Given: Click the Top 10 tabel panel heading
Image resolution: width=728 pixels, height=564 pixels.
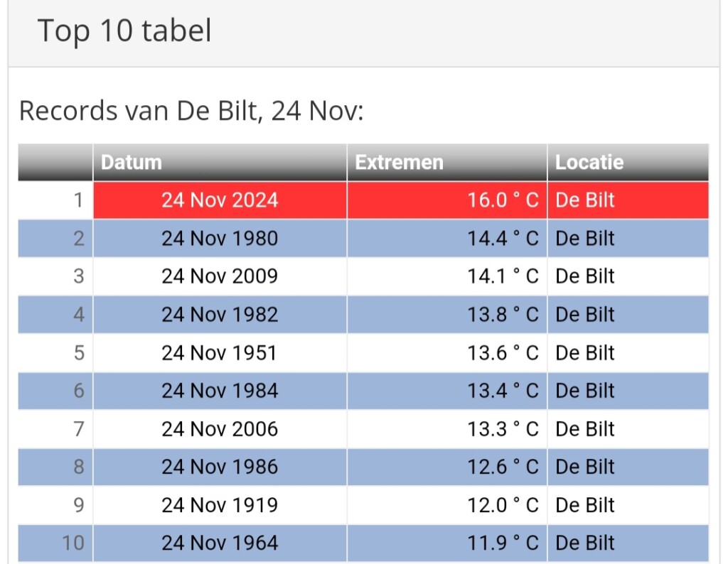Looking at the screenshot, I should pos(124,31).
